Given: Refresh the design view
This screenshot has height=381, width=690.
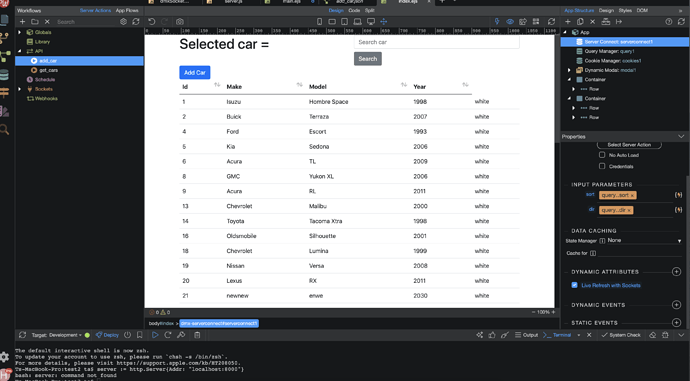Looking at the screenshot, I should (551, 22).
